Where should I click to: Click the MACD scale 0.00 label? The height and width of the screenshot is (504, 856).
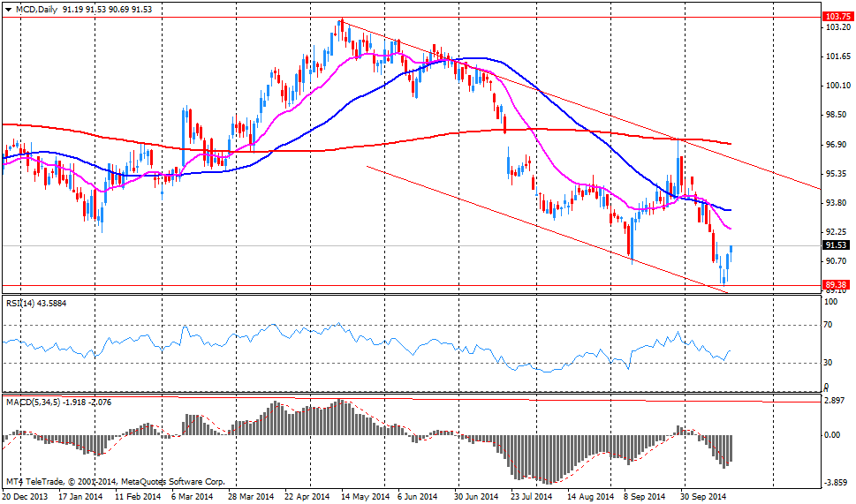(832, 435)
